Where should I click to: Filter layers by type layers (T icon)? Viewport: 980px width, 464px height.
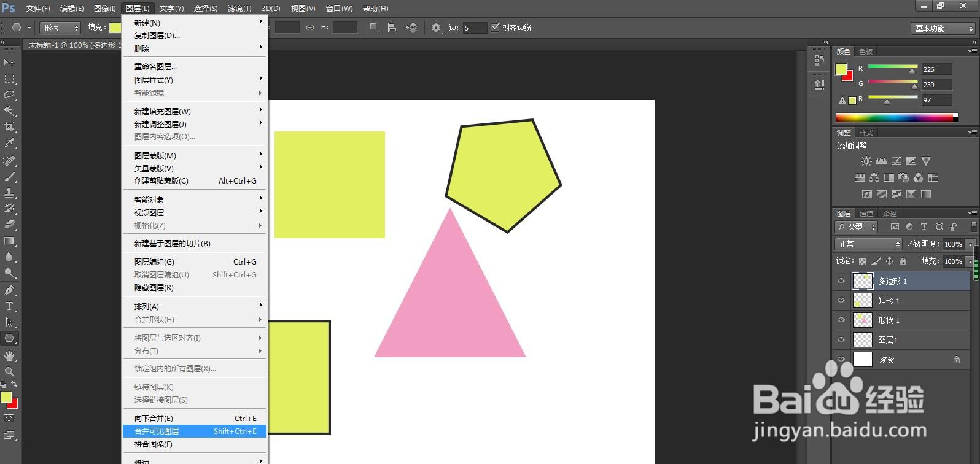[x=924, y=226]
